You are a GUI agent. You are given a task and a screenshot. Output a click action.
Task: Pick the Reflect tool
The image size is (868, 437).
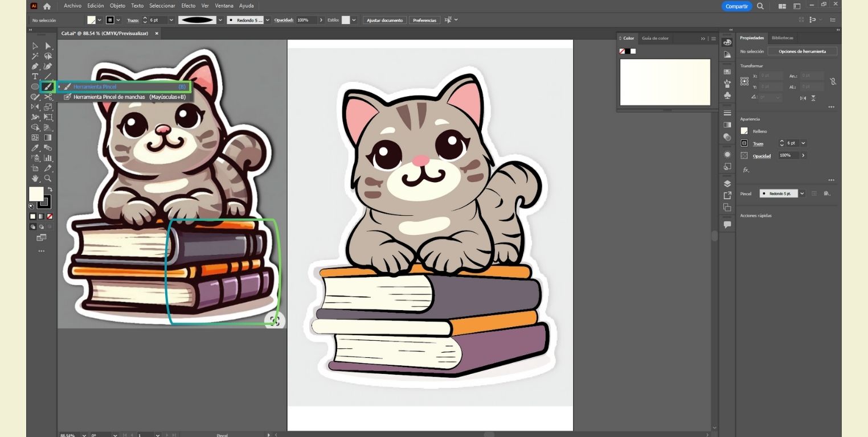(35, 107)
